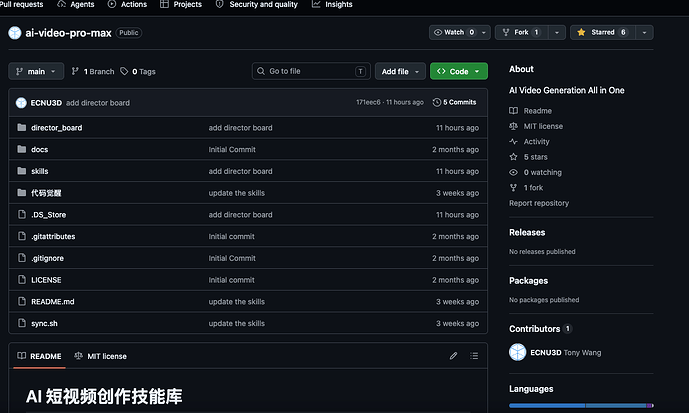Open latest commit message in commit header
The image size is (689, 413).
coord(98,103)
